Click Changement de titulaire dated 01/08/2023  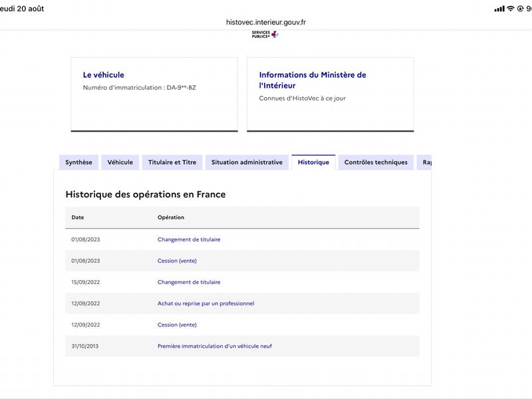(189, 239)
